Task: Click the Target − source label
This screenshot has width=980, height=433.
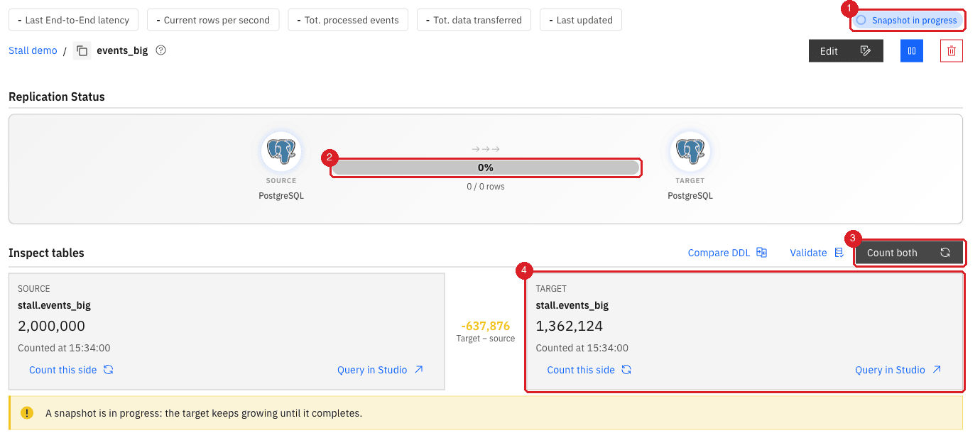Action: [x=486, y=339]
